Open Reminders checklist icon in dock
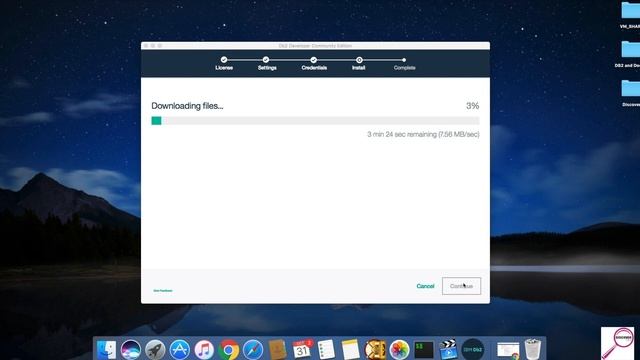The height and width of the screenshot is (360, 640). pos(326,349)
